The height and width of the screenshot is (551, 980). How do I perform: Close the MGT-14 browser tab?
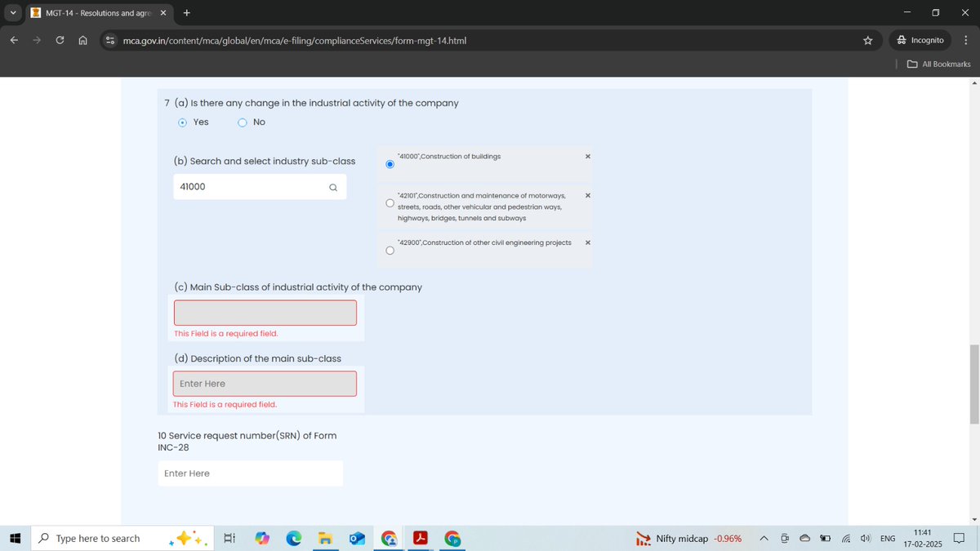(163, 13)
